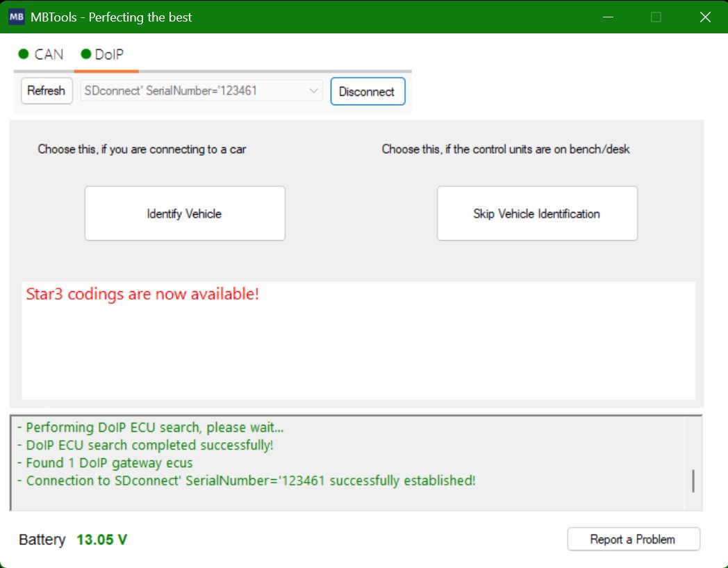728x568 pixels.
Task: Close the MBTools window
Action: coord(705,17)
